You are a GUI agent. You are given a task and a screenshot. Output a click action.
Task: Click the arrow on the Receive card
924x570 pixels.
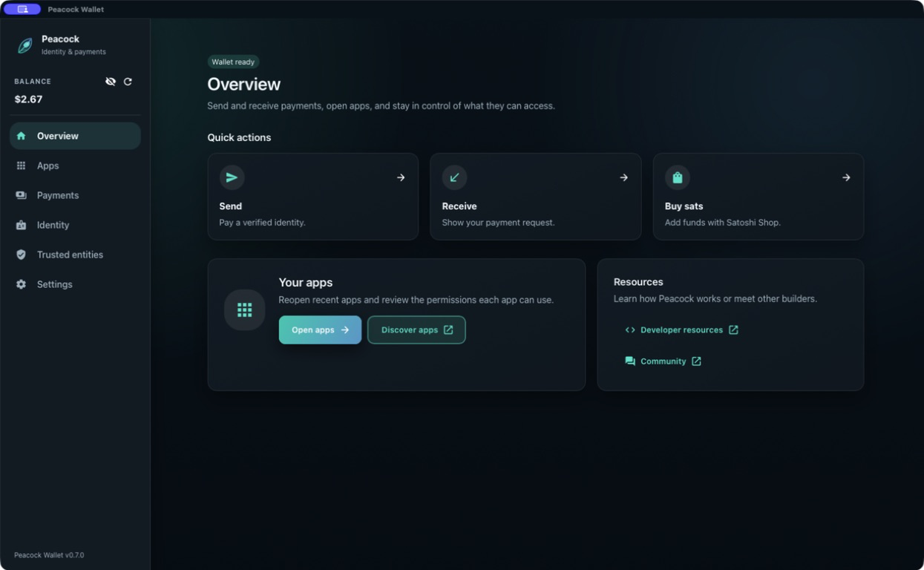623,177
